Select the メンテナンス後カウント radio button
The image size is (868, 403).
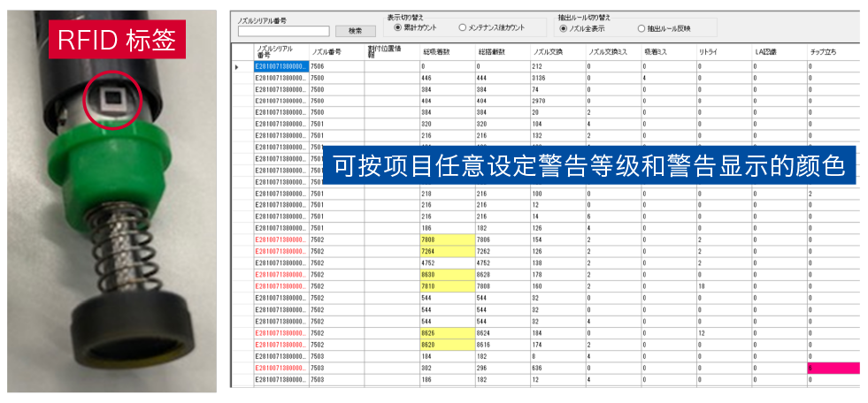(x=462, y=27)
